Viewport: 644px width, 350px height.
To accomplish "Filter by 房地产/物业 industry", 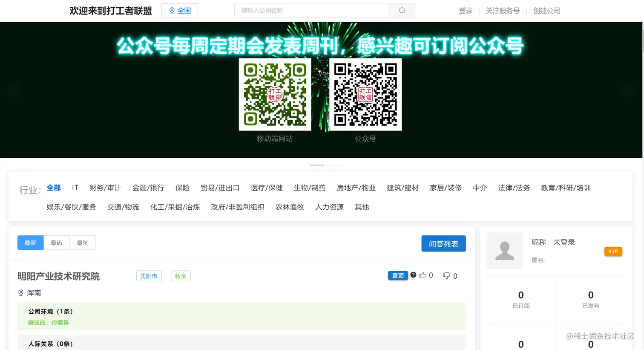I will [356, 188].
